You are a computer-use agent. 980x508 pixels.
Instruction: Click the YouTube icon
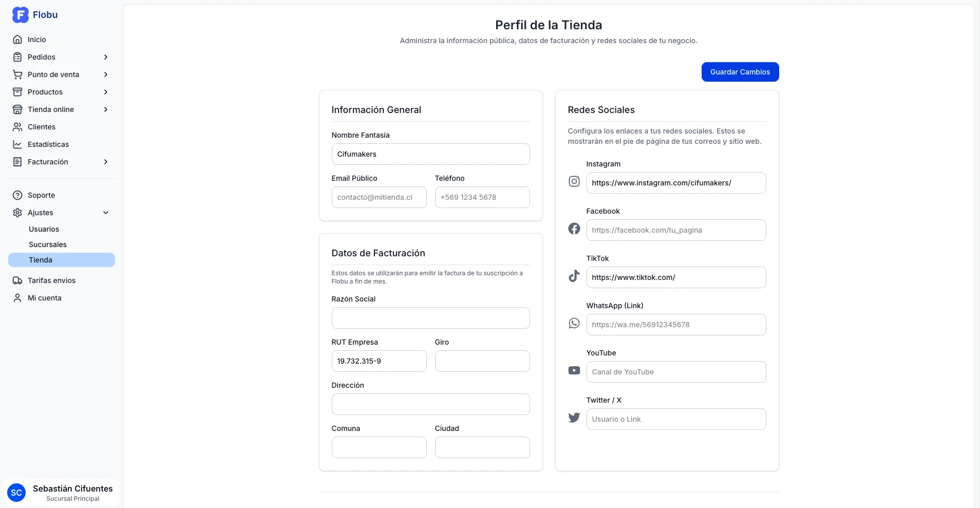(574, 370)
